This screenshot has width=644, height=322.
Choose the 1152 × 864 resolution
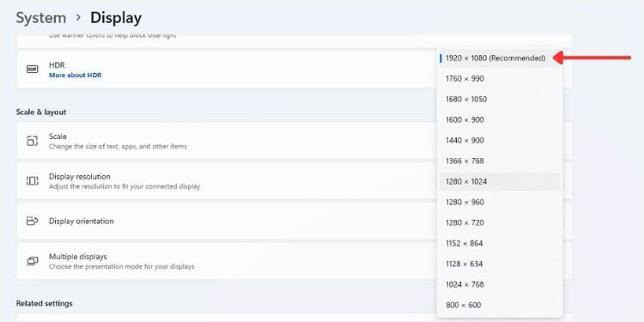[x=500, y=243]
